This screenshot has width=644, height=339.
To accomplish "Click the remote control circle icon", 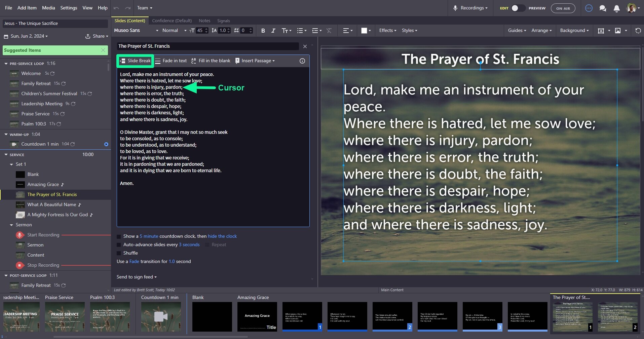I will tap(589, 8).
